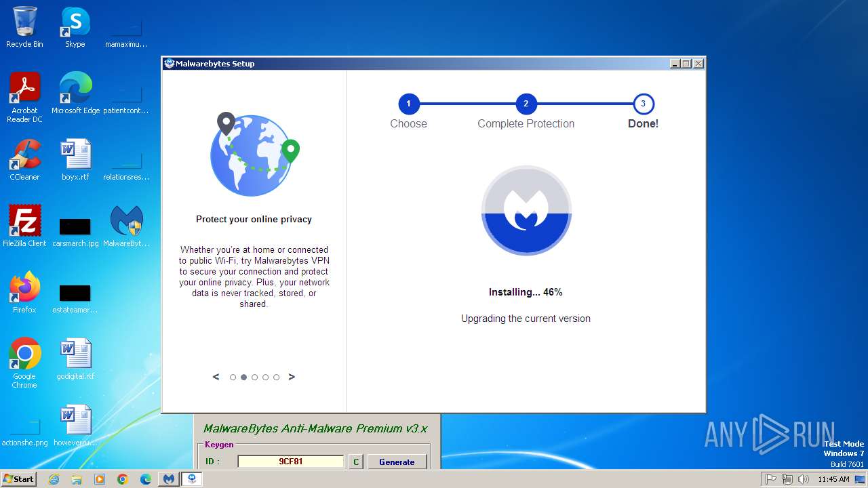Select the MalwareByt… installer icon on desktop
The image size is (868, 488).
click(x=126, y=226)
